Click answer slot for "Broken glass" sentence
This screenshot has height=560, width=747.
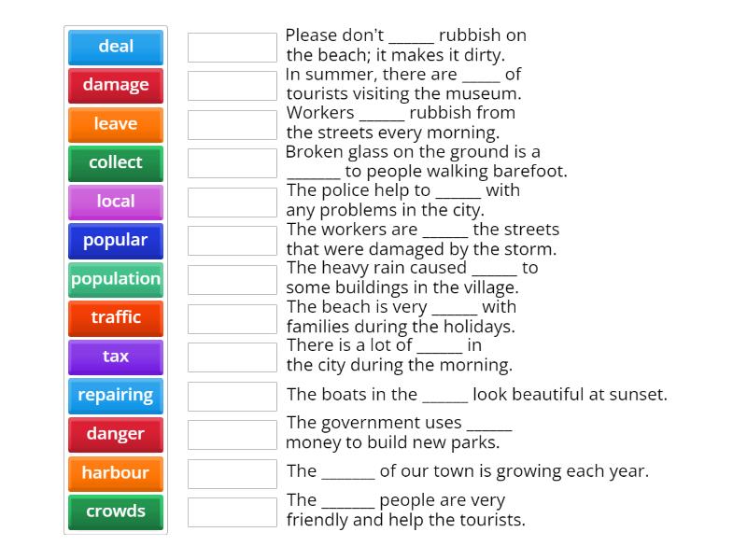[x=233, y=162]
